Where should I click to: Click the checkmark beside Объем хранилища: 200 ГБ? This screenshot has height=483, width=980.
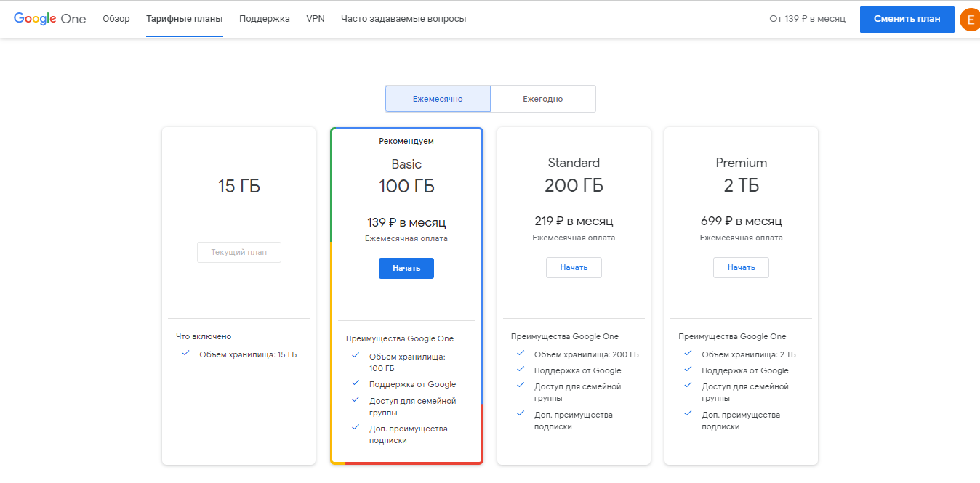[521, 353]
